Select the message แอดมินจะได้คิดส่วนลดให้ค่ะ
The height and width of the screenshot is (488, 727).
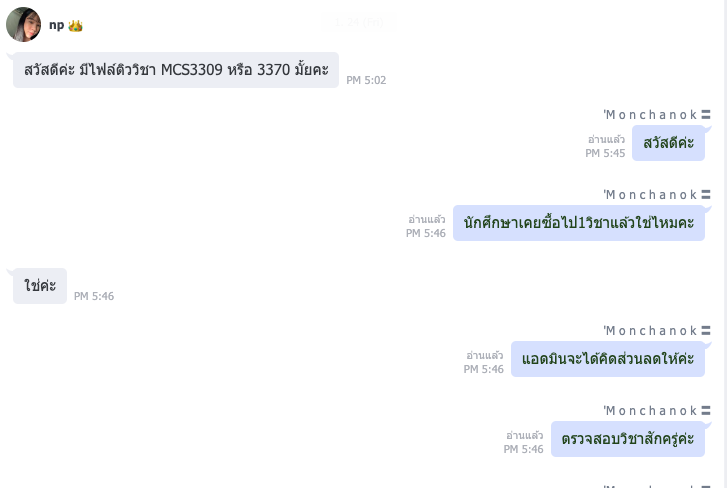click(608, 359)
